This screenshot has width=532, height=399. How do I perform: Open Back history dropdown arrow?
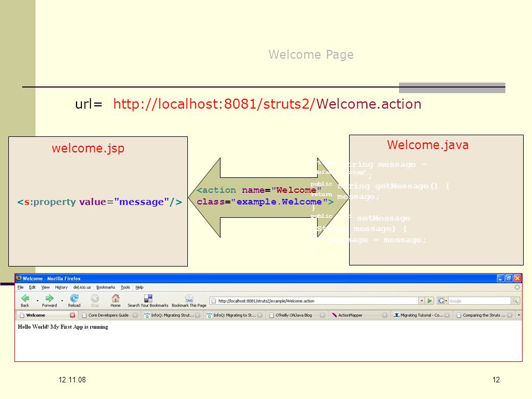[x=37, y=300]
